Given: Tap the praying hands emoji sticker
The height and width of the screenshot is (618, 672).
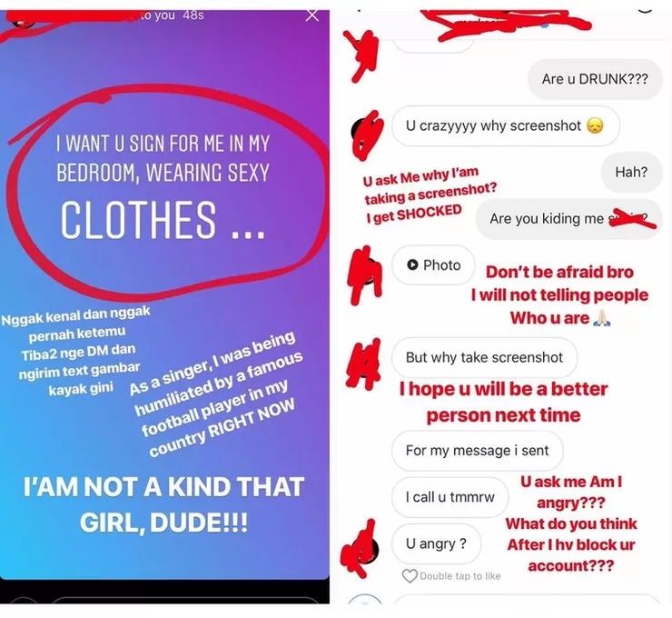Looking at the screenshot, I should (602, 319).
